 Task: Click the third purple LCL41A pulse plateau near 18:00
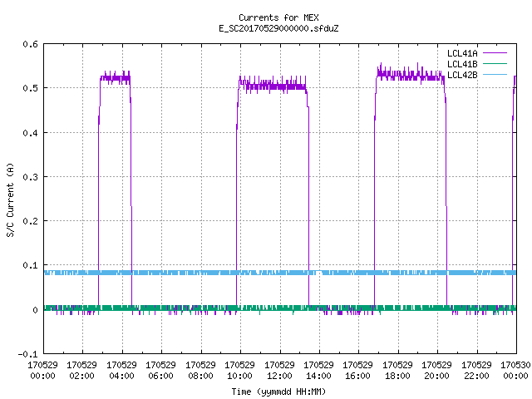[410, 75]
